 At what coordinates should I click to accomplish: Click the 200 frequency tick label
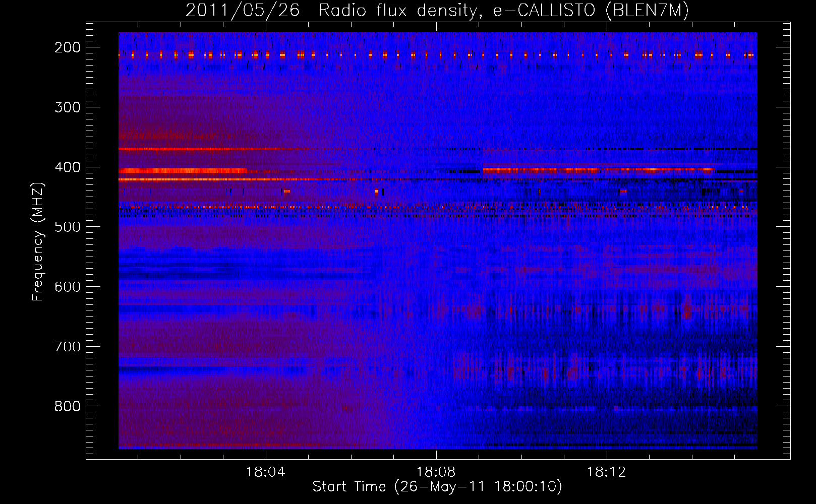click(67, 47)
